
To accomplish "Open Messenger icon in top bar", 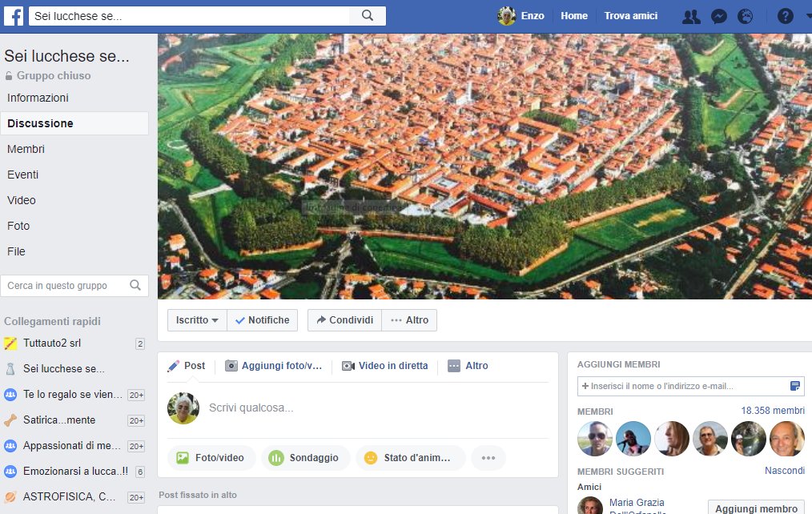I will (718, 17).
